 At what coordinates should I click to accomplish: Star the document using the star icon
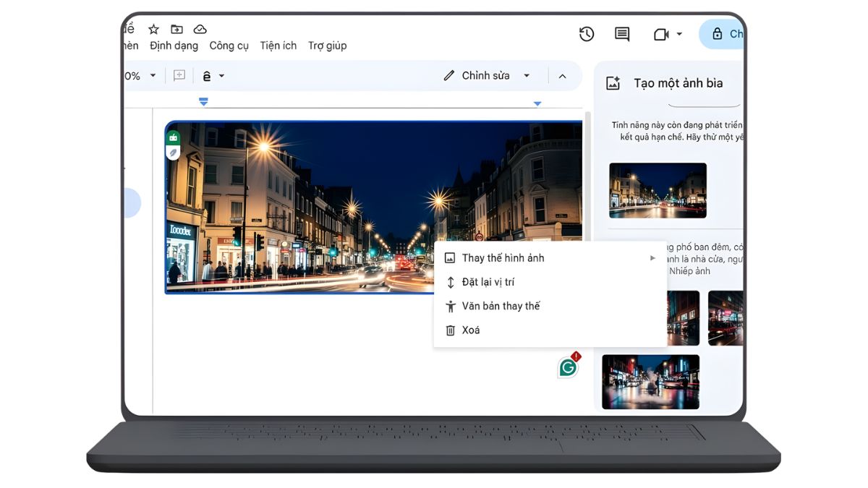coord(153,29)
